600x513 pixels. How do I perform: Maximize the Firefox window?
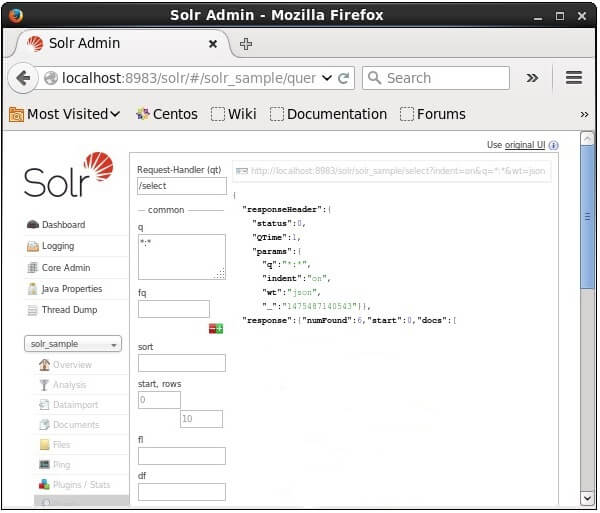coord(560,16)
